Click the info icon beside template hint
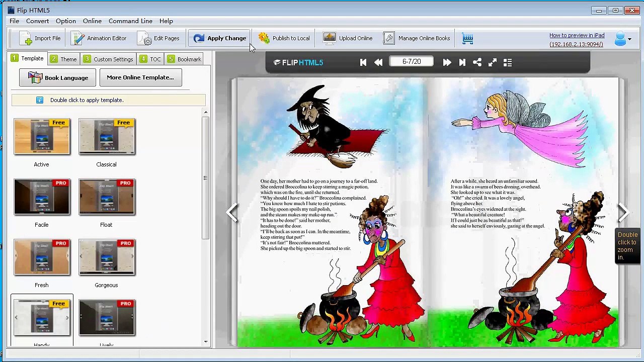Screen dimensions: 644x362 pyautogui.click(x=40, y=100)
